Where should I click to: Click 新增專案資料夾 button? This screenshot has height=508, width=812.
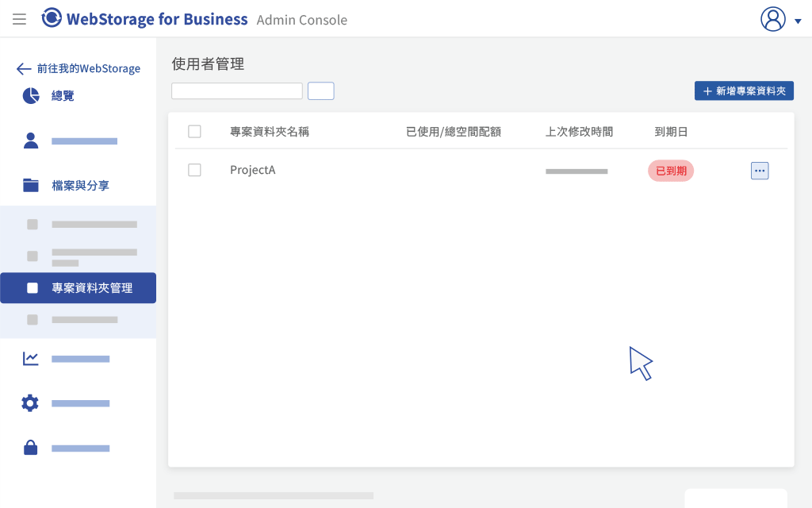tap(744, 90)
